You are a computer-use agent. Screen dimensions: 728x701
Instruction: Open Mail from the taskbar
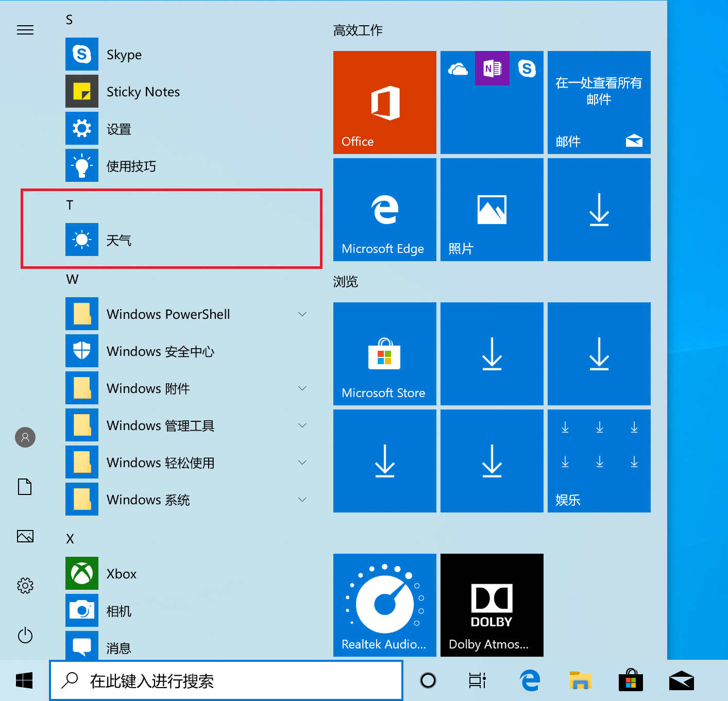click(681, 680)
